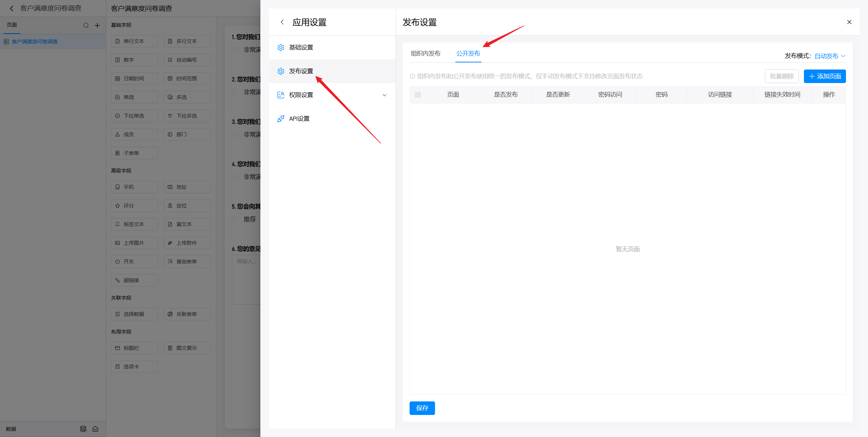Switch to the 组织内发布 tab
This screenshot has width=868, height=437.
[x=426, y=54]
